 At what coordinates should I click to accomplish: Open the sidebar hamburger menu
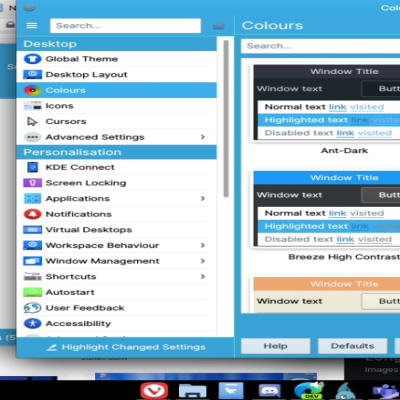point(32,26)
